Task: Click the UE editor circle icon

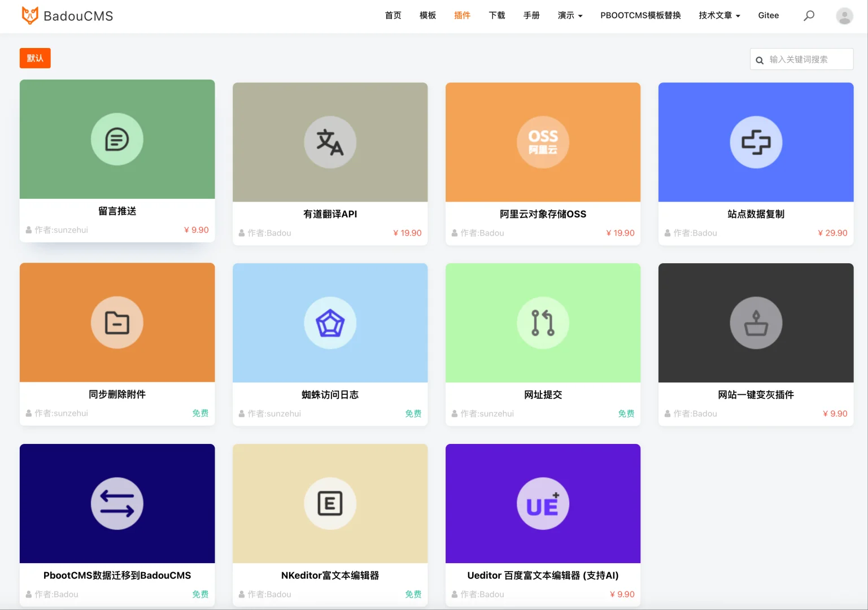Action: pos(542,503)
